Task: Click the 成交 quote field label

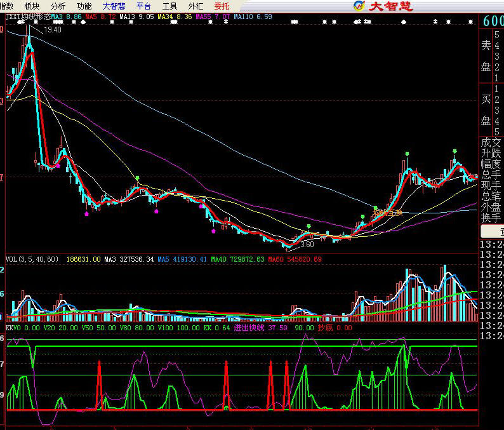Action: [491, 142]
